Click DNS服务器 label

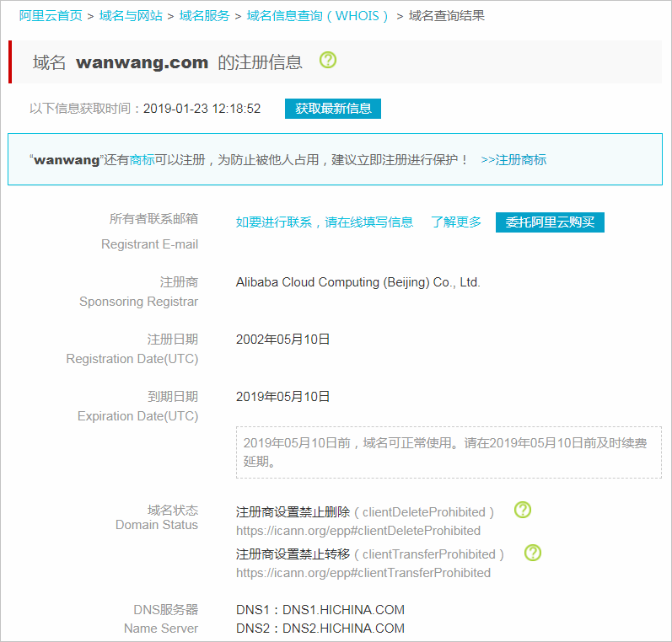[166, 609]
